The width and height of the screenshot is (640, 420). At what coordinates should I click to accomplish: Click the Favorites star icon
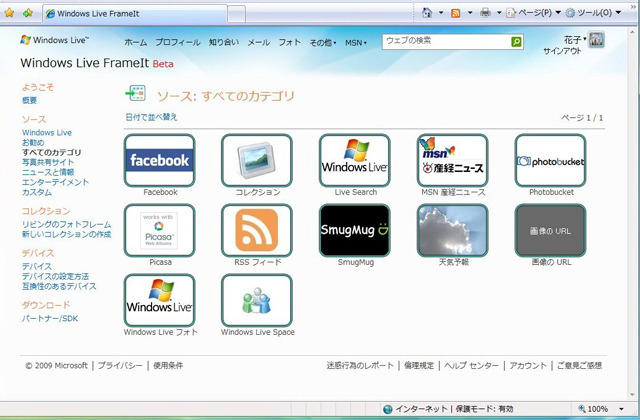click(9, 13)
